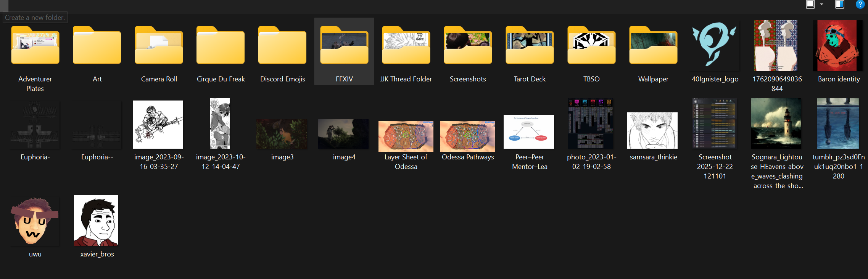The height and width of the screenshot is (279, 868).
Task: Select the Camera Roll folder
Action: point(159,45)
